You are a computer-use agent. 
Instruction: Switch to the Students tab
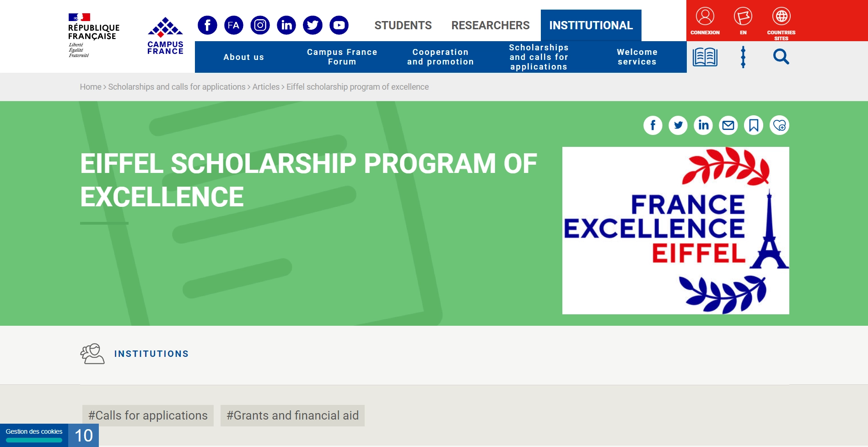(403, 26)
